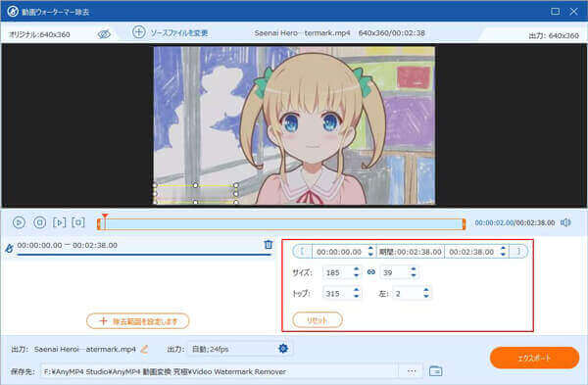Adjust the size height stepper
Screen dimensions: 588x385
(x=414, y=272)
